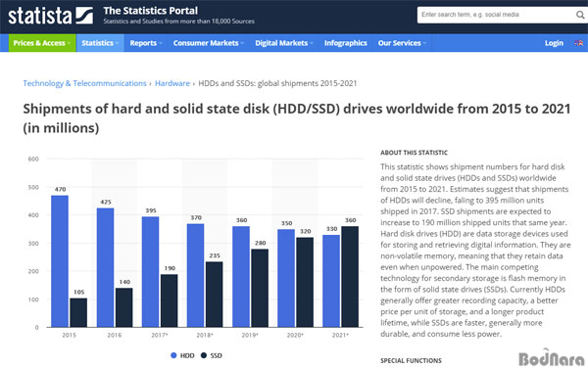Expand the Statistics menu
Image resolution: width=588 pixels, height=369 pixels.
[100, 43]
